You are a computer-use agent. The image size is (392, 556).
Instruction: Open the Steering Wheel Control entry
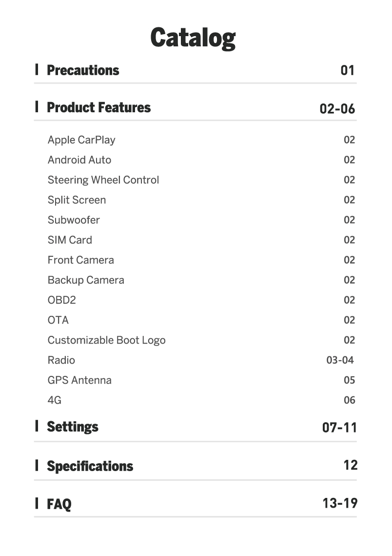click(x=103, y=180)
